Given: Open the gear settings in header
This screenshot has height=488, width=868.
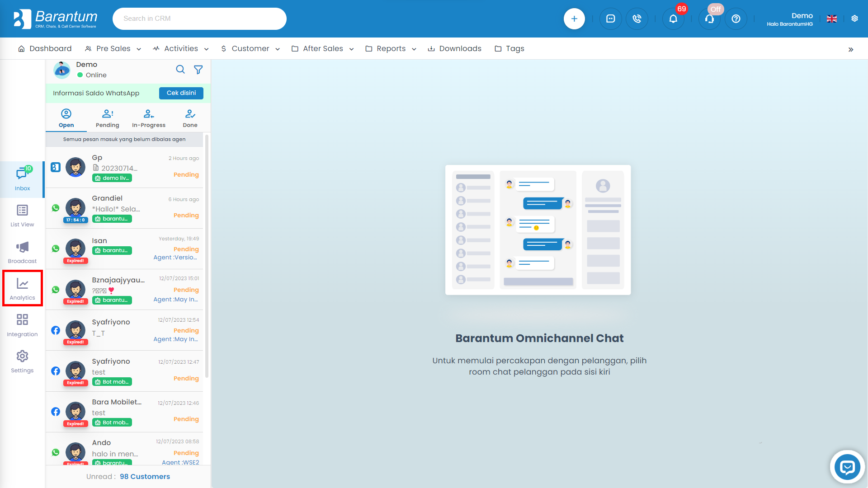Looking at the screenshot, I should 854,19.
